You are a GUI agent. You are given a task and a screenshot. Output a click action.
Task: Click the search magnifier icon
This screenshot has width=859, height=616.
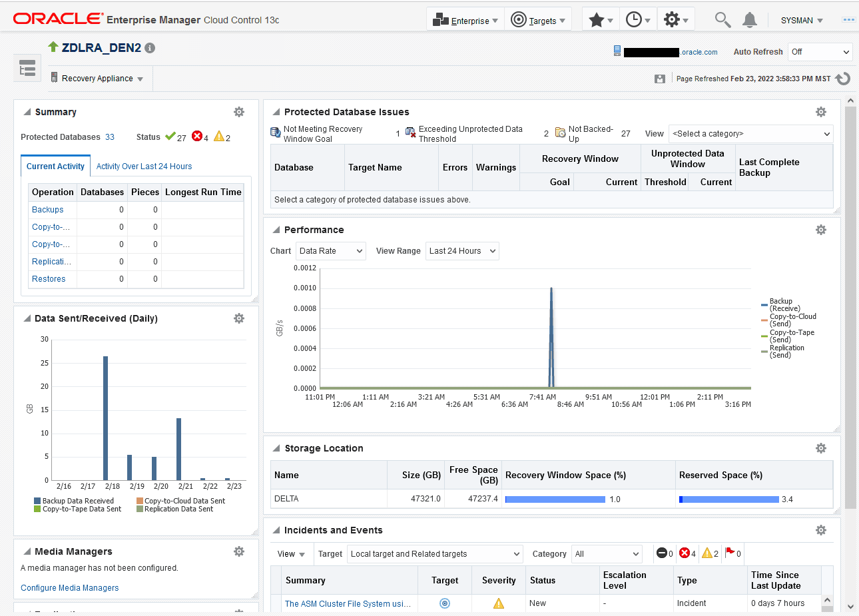pos(722,20)
